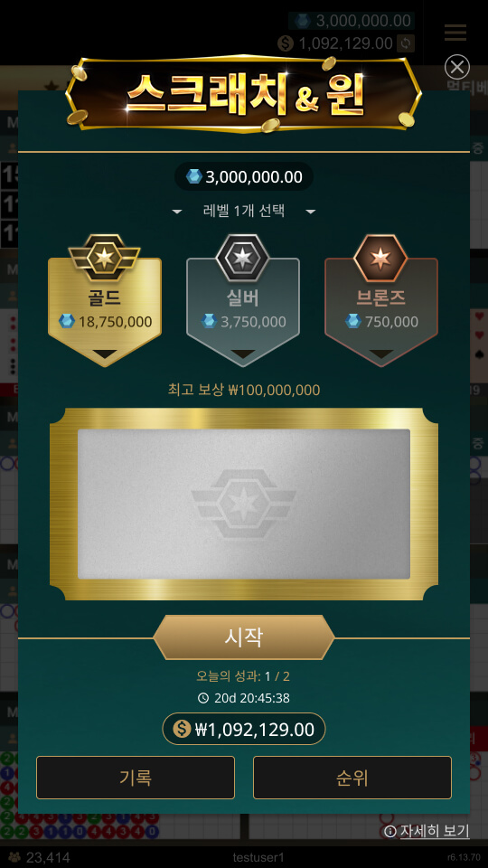488x868 pixels.
Task: Select the 골드 level card
Action: coord(105,312)
